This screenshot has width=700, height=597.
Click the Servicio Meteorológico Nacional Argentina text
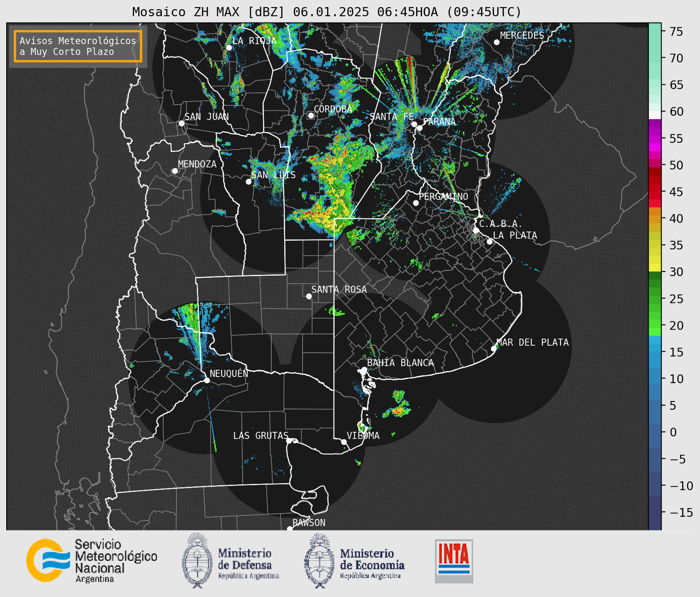116,560
